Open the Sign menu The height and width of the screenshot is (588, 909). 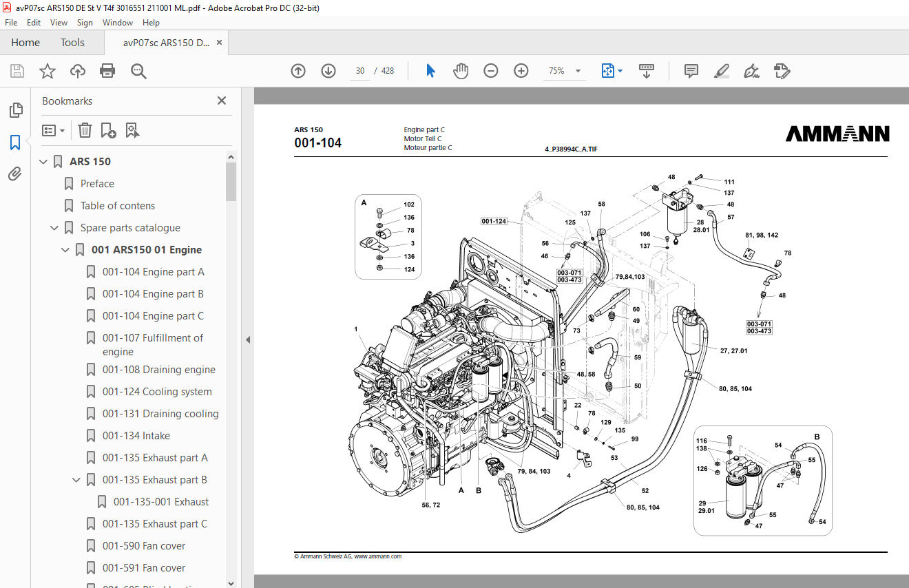click(x=85, y=23)
